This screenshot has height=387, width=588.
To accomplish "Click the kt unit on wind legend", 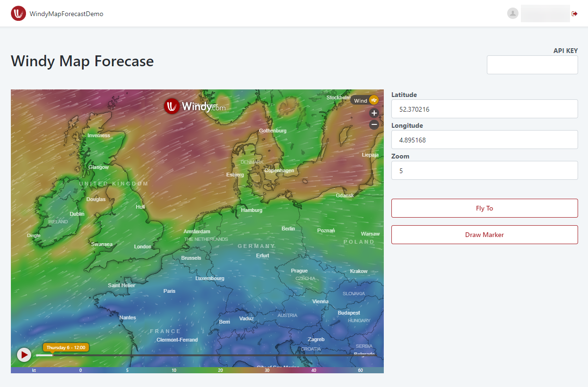I will 34,370.
